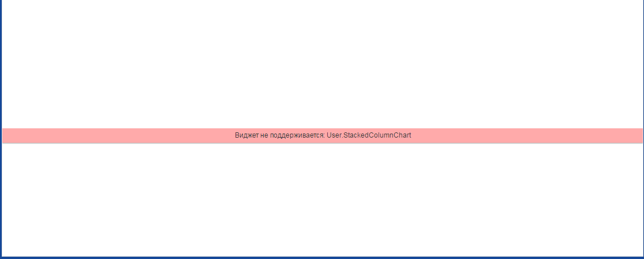Click the word 'поддерживается' in the banner

click(297, 135)
